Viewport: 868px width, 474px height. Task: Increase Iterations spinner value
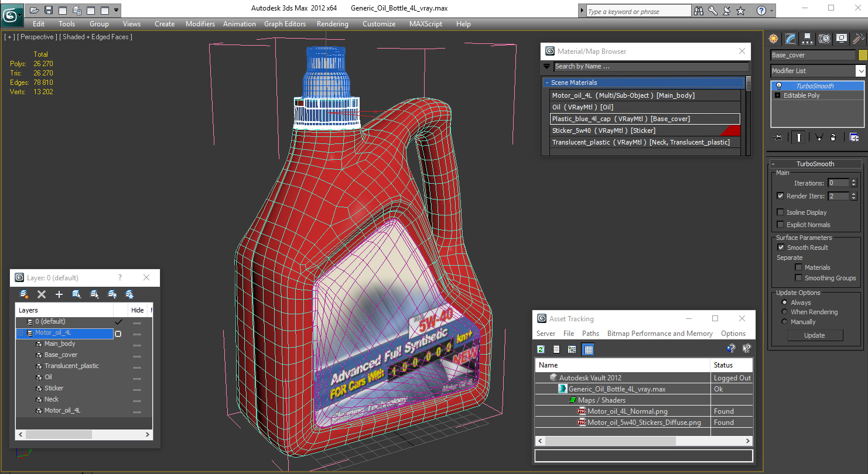[853, 181]
